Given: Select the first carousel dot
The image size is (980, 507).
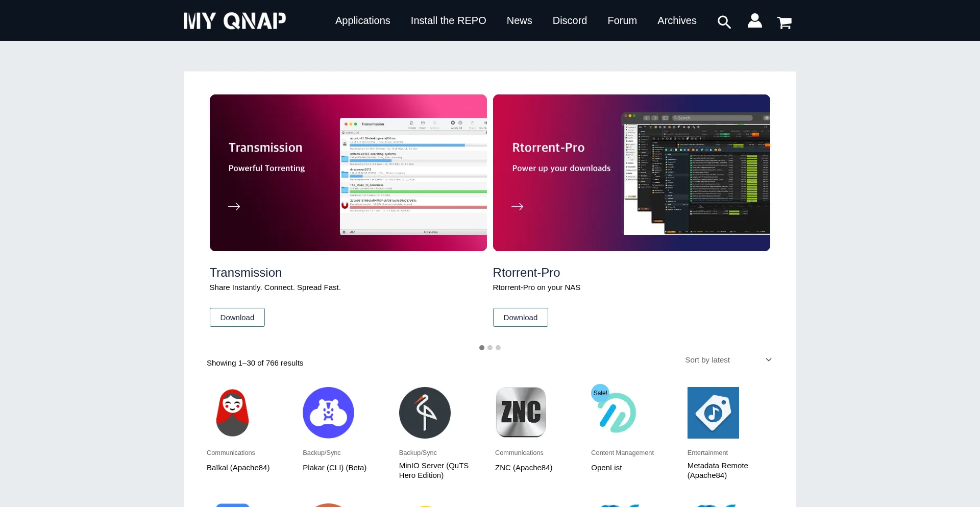Looking at the screenshot, I should point(482,348).
